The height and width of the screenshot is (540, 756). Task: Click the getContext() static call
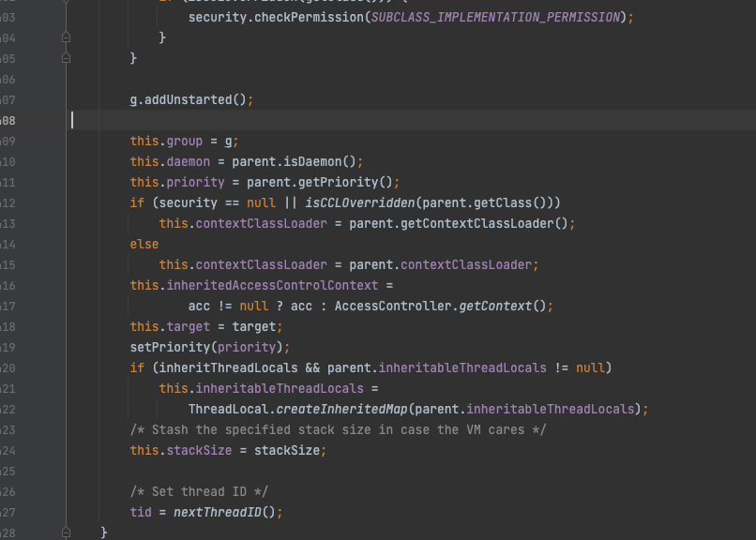pos(502,307)
